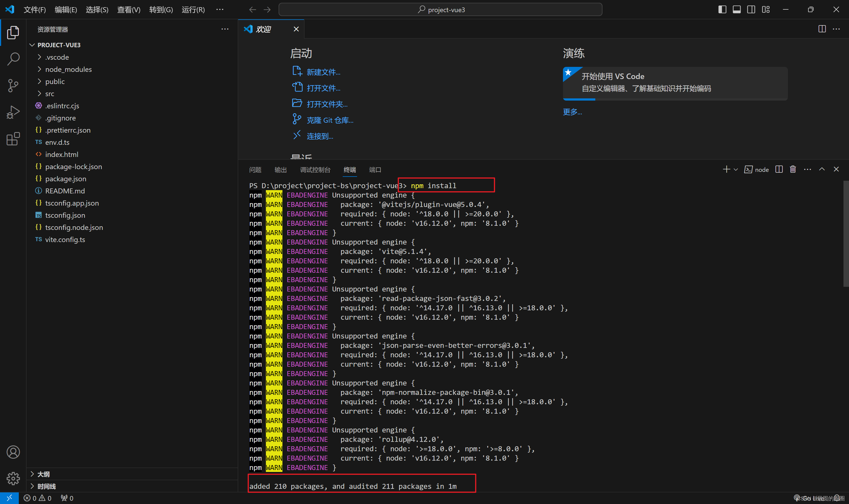Open new terminal launch profile dropdown arrow
The image size is (849, 504).
click(736, 169)
